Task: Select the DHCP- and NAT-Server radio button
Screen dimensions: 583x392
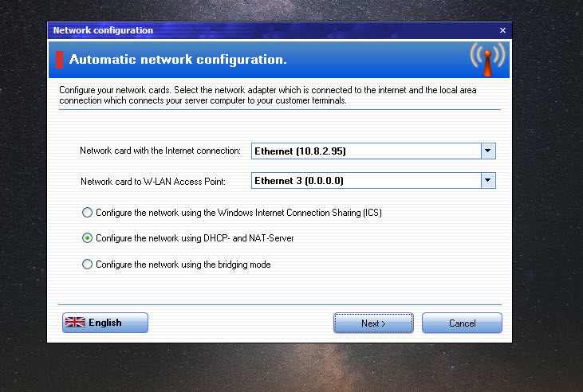Action: tap(87, 237)
